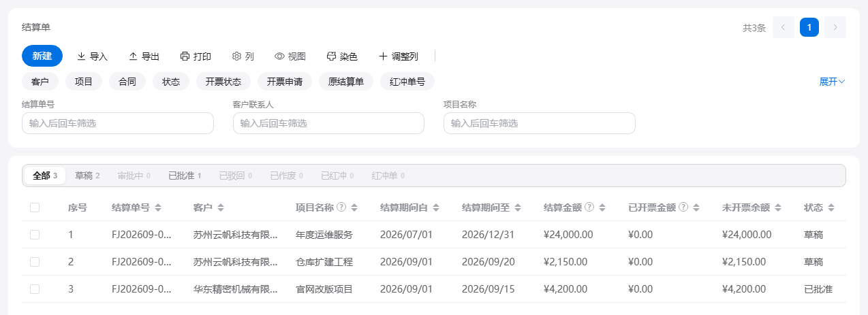This screenshot has width=868, height=315.
Task: Open the 开票申请 filter chip
Action: click(x=285, y=82)
